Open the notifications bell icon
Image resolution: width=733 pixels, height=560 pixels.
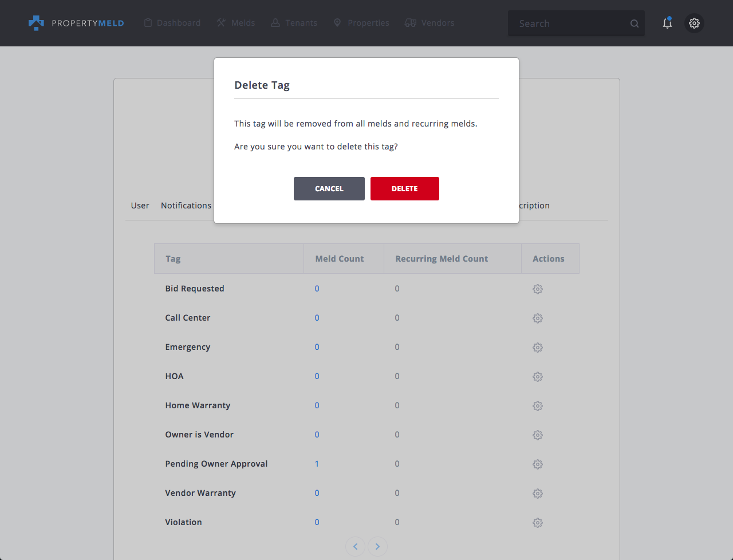(667, 23)
